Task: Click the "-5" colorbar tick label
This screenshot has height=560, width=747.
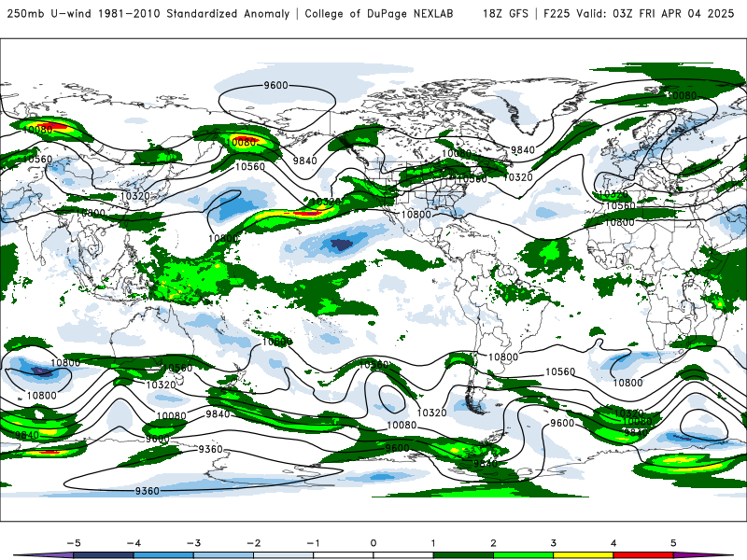Action: tap(74, 543)
